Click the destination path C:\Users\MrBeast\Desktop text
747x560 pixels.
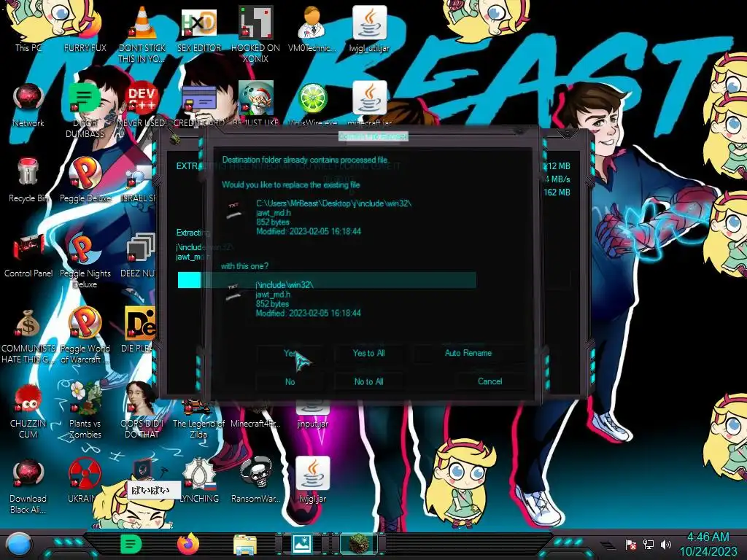pos(333,203)
